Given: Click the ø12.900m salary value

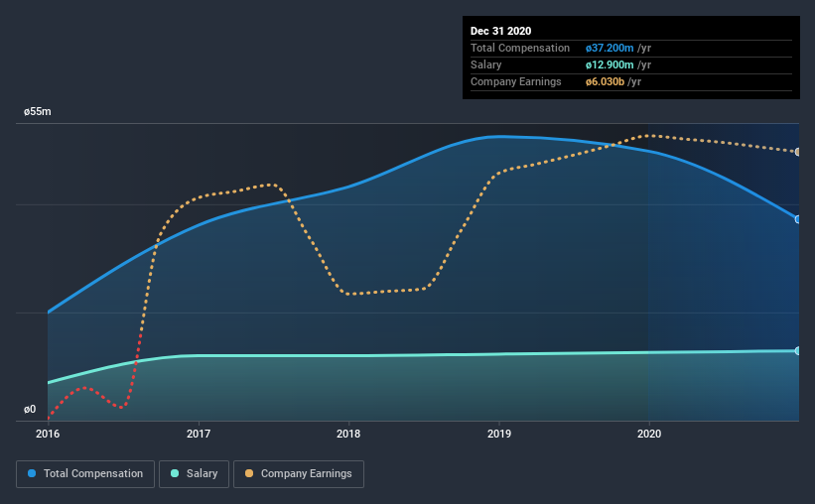Looking at the screenshot, I should click(x=610, y=64).
